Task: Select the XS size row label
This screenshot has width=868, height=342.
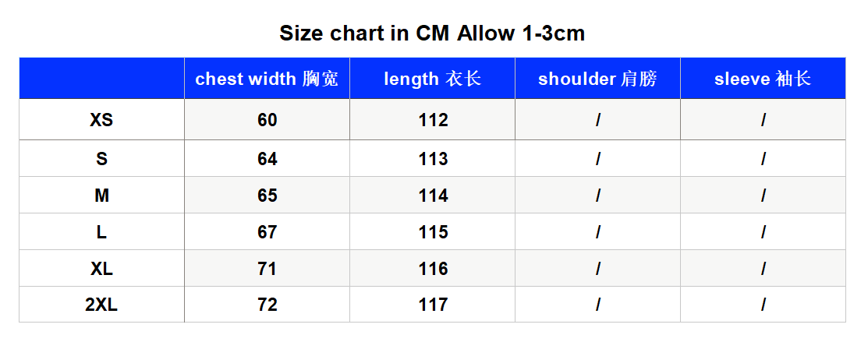Action: (x=101, y=120)
